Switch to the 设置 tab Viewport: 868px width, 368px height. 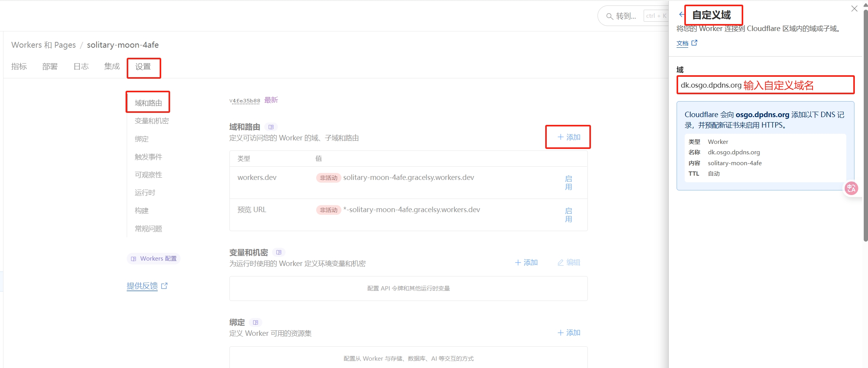tap(143, 67)
